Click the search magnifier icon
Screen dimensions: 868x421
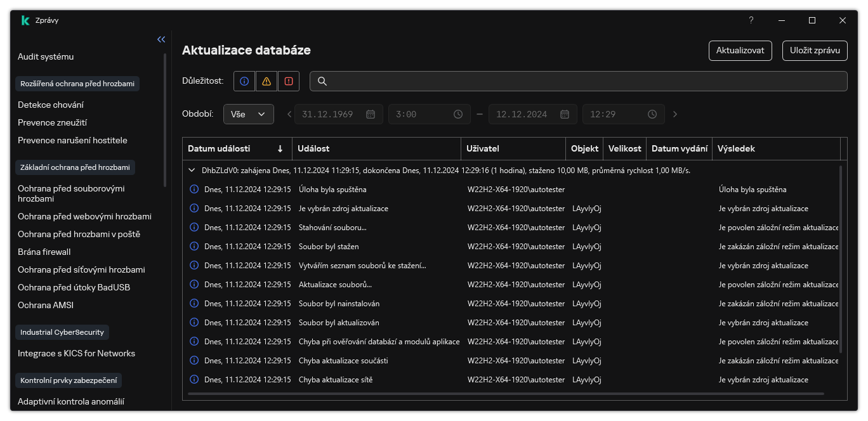click(x=322, y=81)
